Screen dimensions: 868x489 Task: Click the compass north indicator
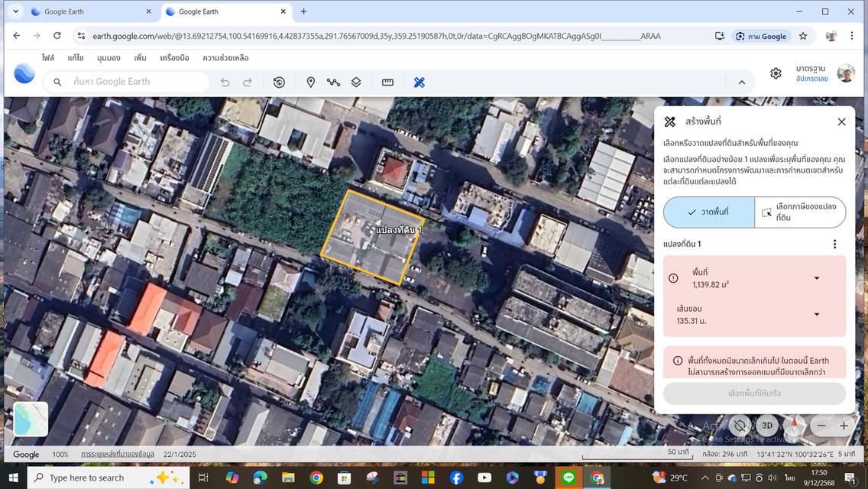pyautogui.click(x=795, y=426)
